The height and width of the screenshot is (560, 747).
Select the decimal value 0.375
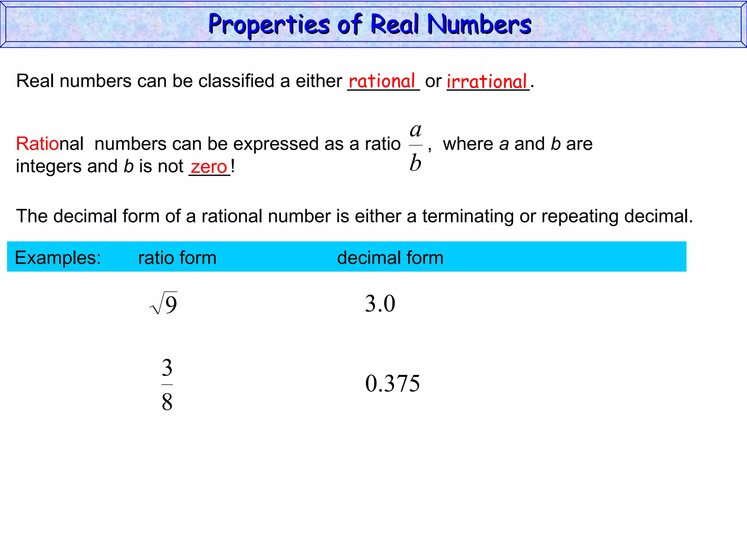(x=392, y=383)
